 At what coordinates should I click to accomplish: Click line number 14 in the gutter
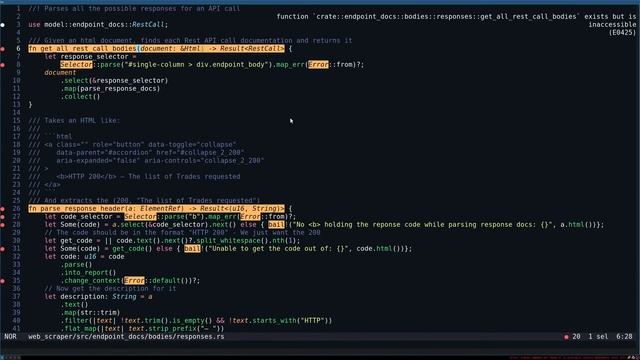16,113
